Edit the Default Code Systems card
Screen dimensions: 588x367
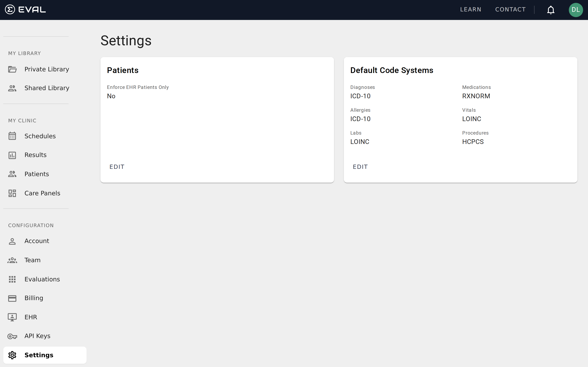(360, 167)
